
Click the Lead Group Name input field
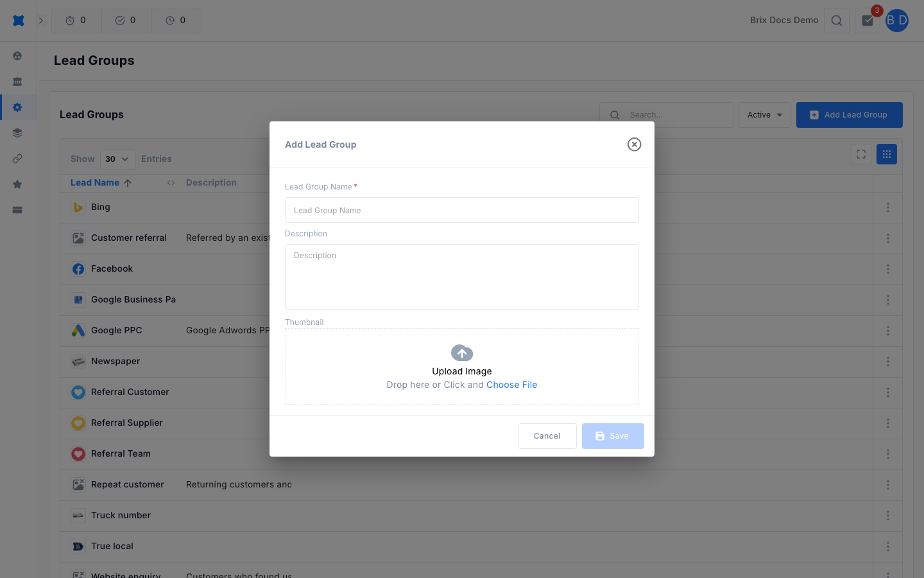click(462, 210)
